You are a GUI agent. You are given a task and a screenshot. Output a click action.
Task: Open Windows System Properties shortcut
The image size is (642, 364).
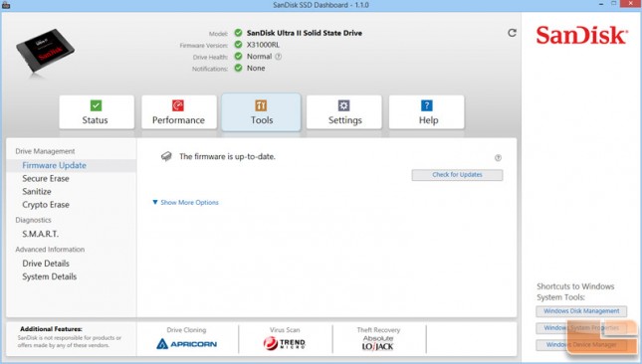(581, 328)
